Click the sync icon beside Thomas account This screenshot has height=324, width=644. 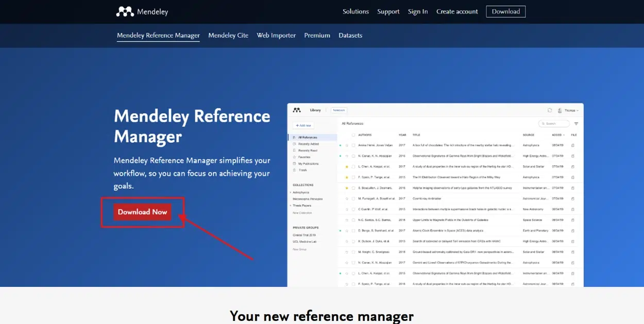point(549,110)
